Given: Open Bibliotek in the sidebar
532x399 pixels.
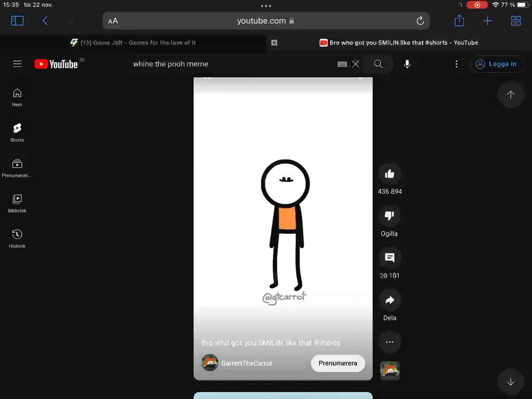Looking at the screenshot, I should pyautogui.click(x=17, y=203).
